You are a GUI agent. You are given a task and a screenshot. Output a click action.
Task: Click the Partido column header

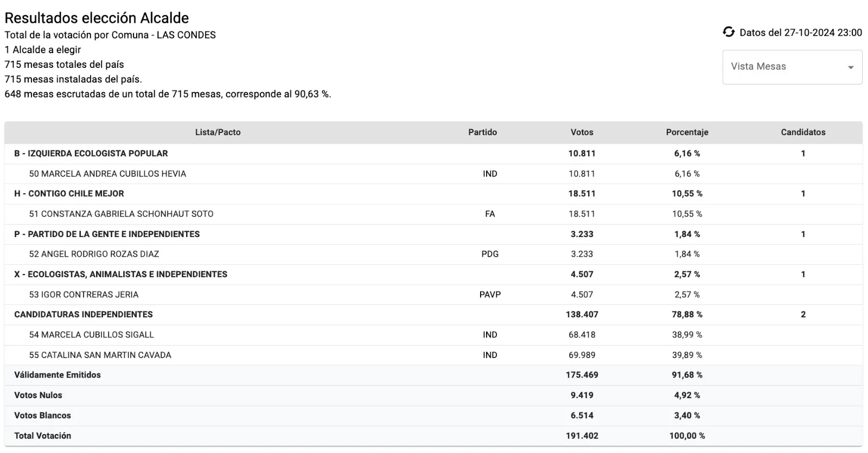click(482, 132)
